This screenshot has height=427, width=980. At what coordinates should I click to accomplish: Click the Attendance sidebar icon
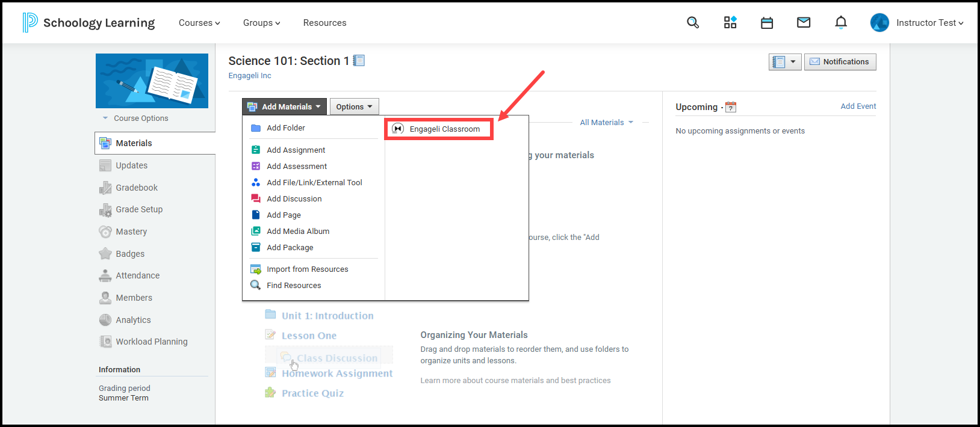coord(105,275)
